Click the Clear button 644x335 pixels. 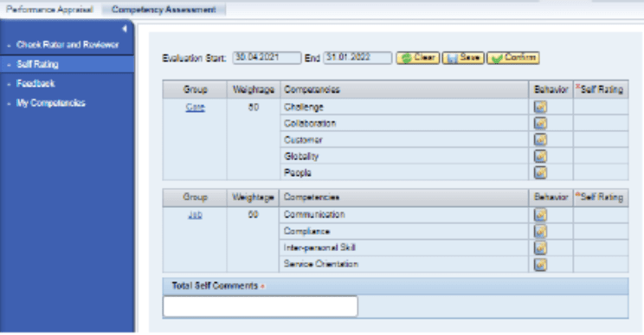coord(418,58)
